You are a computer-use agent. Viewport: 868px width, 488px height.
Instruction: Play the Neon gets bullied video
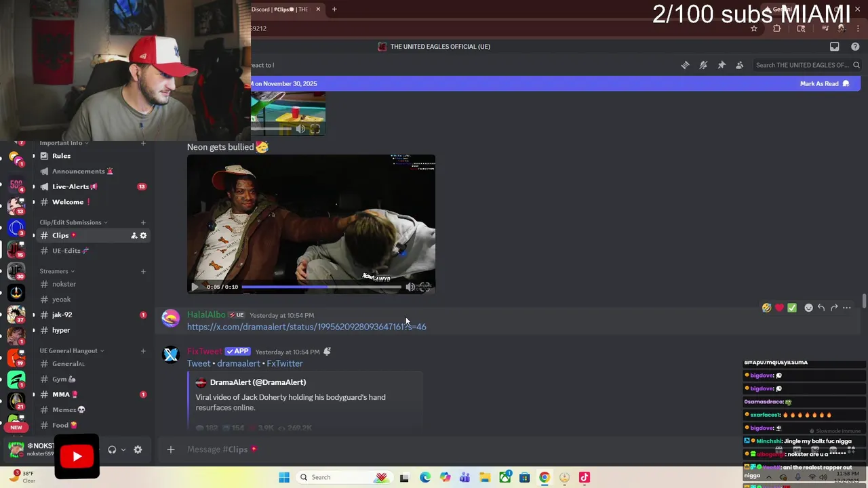pos(195,287)
